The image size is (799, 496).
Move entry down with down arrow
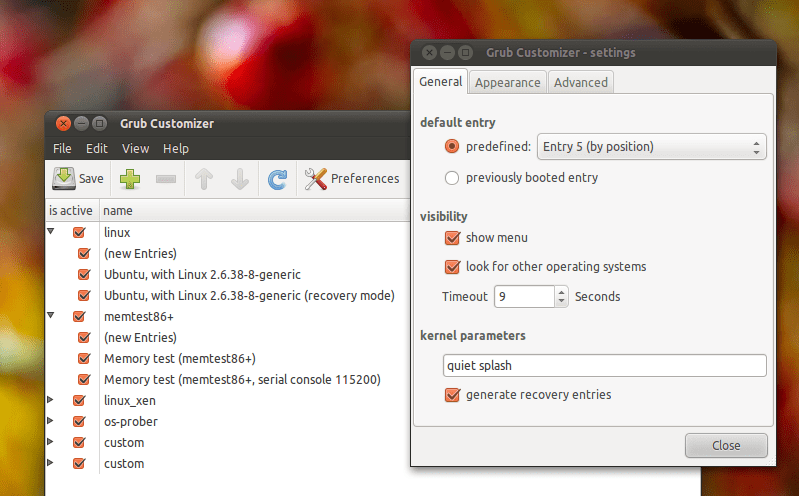click(x=239, y=179)
